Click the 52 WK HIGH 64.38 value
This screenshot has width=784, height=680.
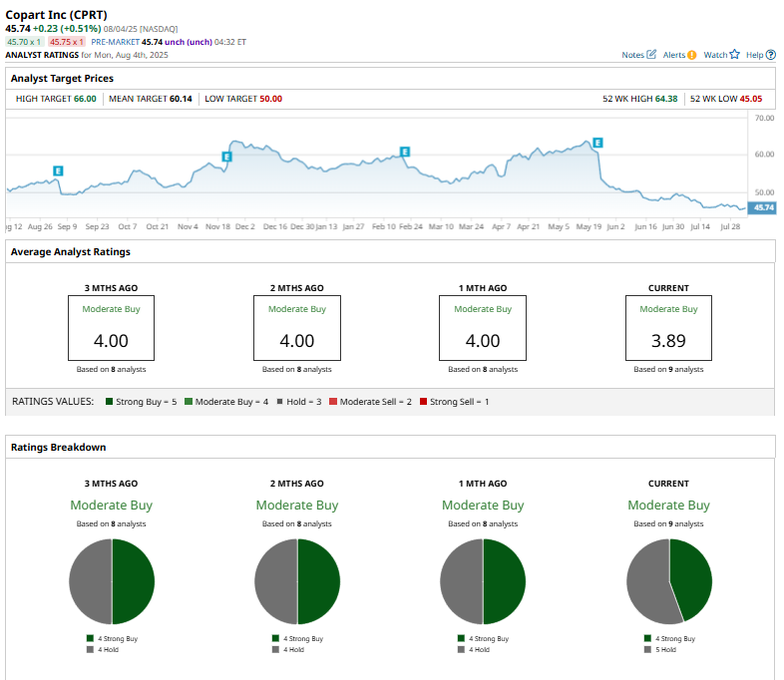tap(666, 99)
